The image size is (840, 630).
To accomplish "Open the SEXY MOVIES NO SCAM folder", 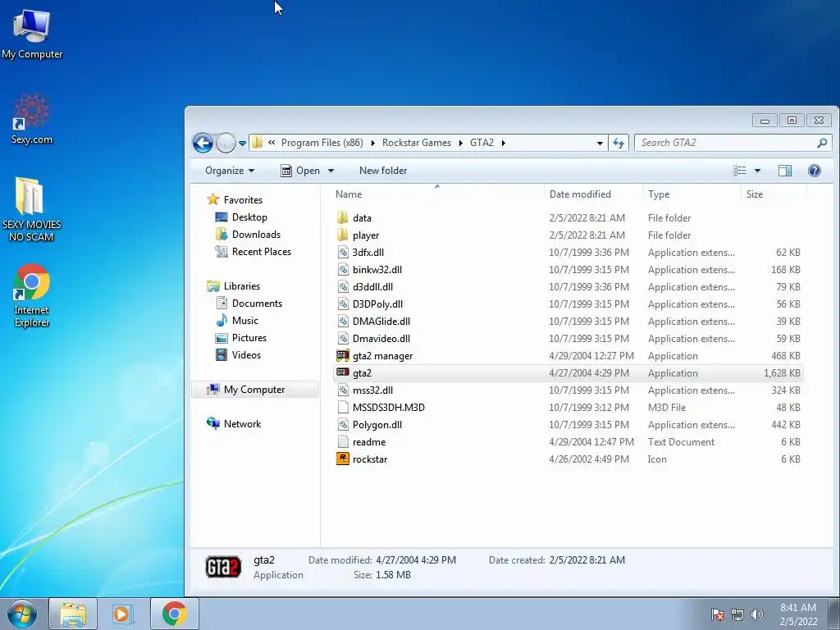I will 31,209.
